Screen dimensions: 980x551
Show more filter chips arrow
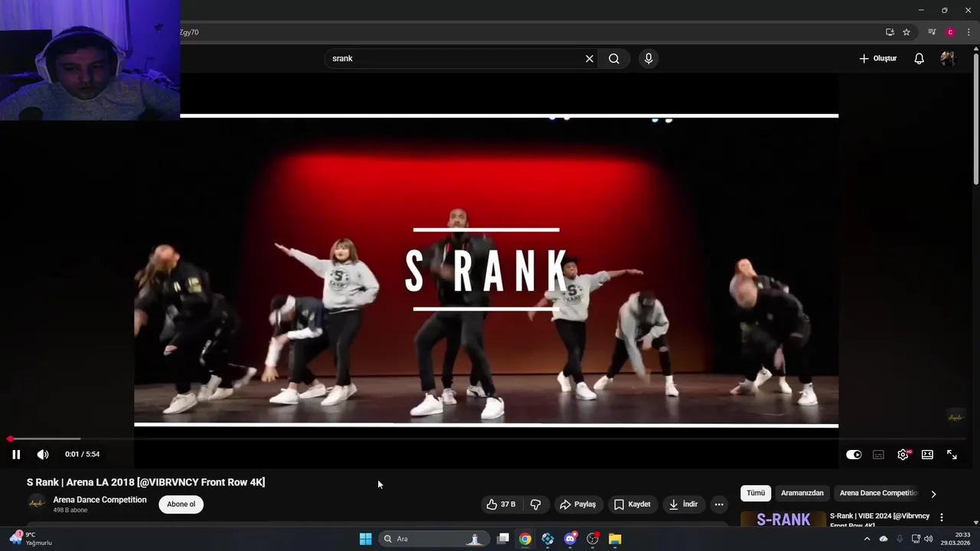tap(933, 494)
